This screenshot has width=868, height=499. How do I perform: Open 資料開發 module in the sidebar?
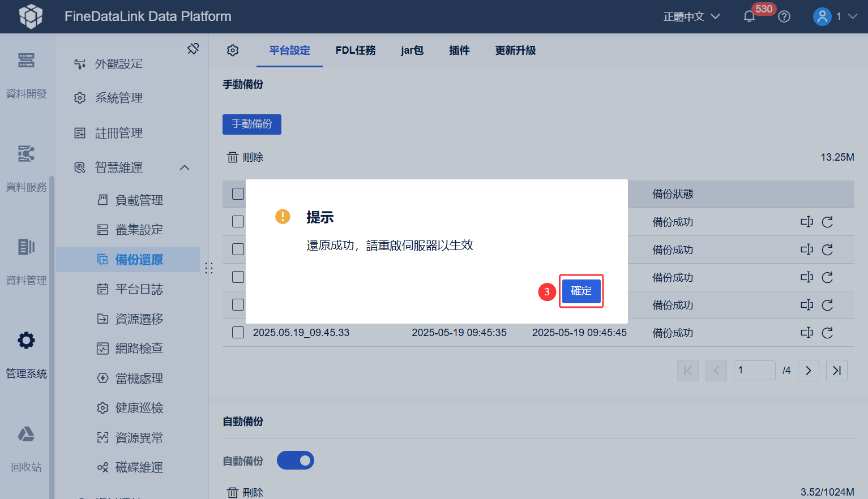(x=26, y=76)
